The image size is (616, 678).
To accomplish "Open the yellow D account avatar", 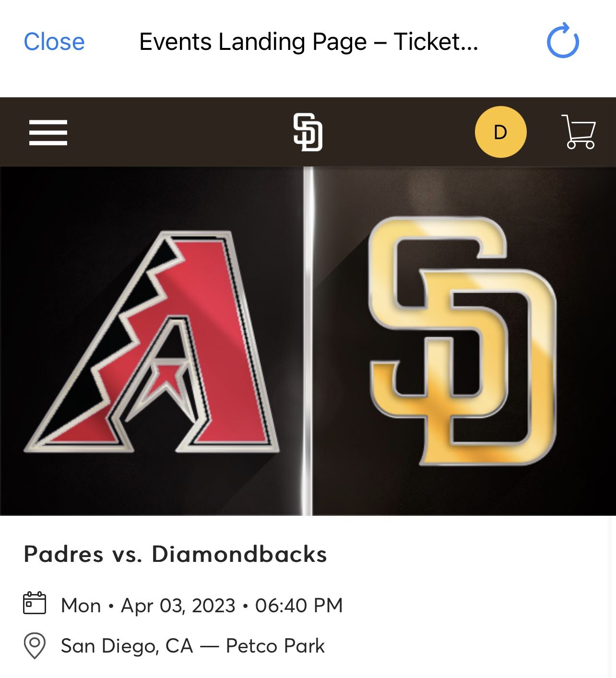I will (500, 132).
